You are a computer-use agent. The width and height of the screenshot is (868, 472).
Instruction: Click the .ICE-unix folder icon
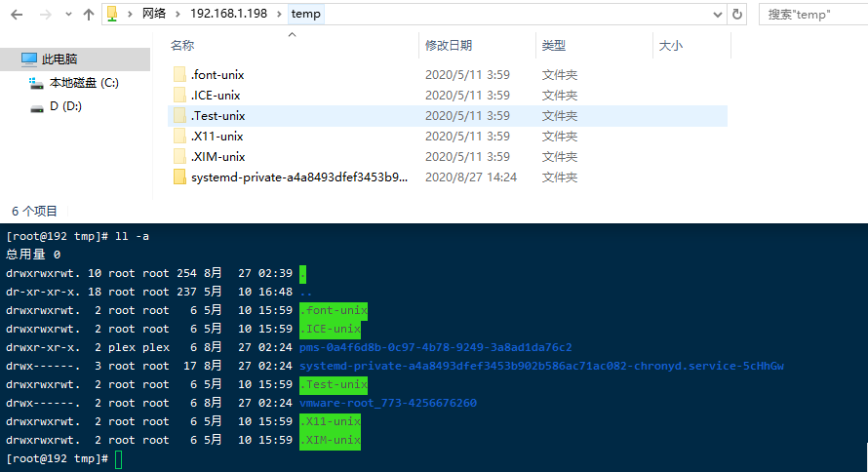pos(179,96)
